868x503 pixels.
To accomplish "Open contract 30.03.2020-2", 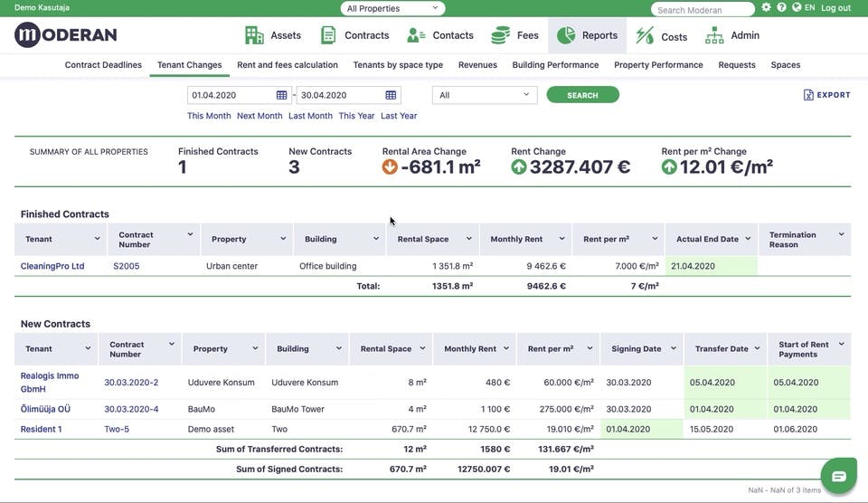I will pyautogui.click(x=131, y=383).
